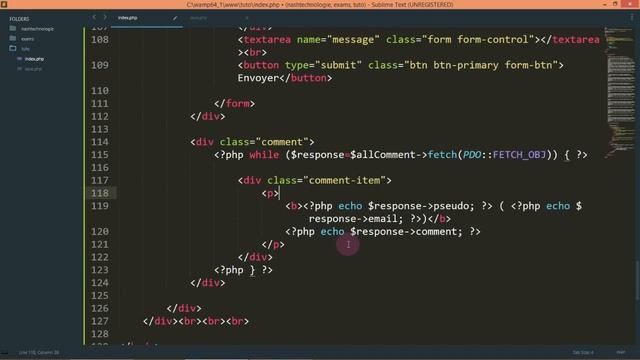The image size is (640, 360).
Task: Open the dimmed file below index.php in sidebar
Action: pyautogui.click(x=33, y=69)
